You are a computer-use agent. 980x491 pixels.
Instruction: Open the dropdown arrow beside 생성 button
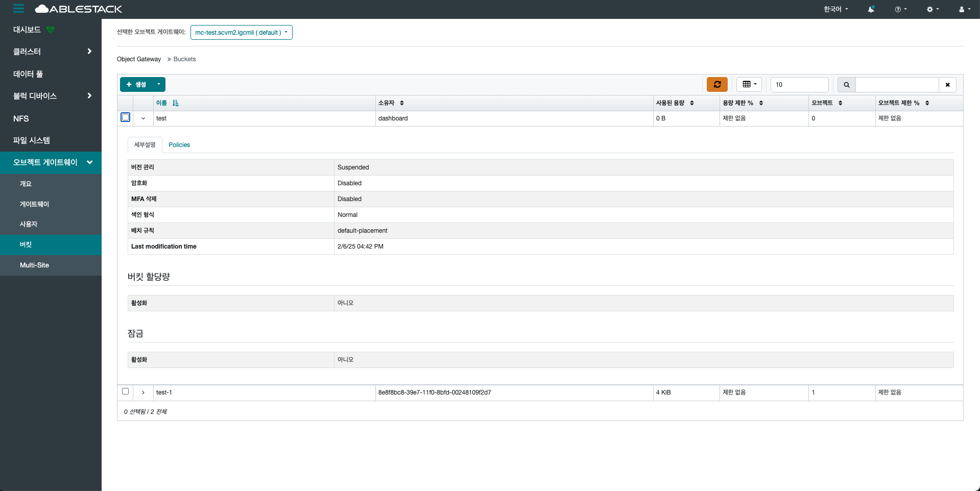tap(159, 84)
